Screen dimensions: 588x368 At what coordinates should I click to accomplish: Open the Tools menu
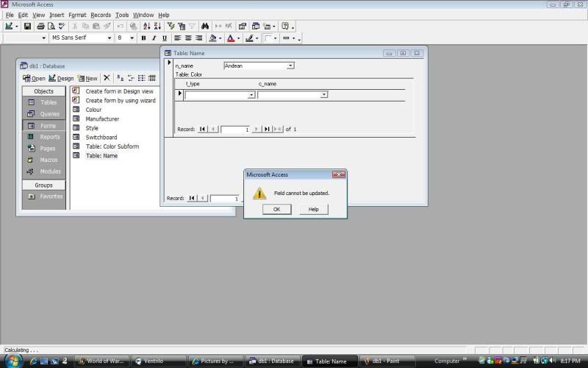[122, 15]
